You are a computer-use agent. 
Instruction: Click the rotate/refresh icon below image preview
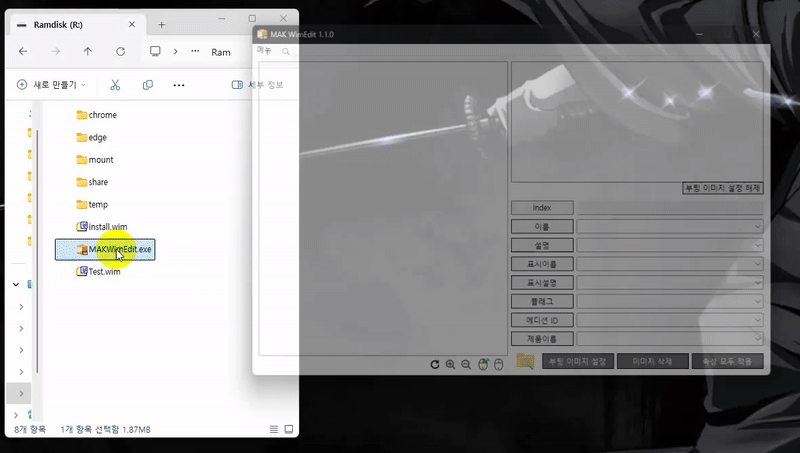435,364
